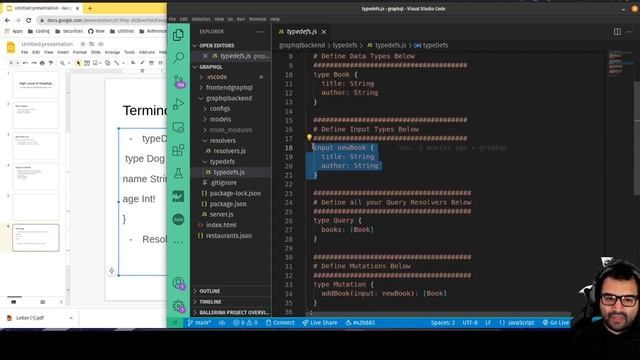
Task: Expand the Outline section
Action: point(231,291)
